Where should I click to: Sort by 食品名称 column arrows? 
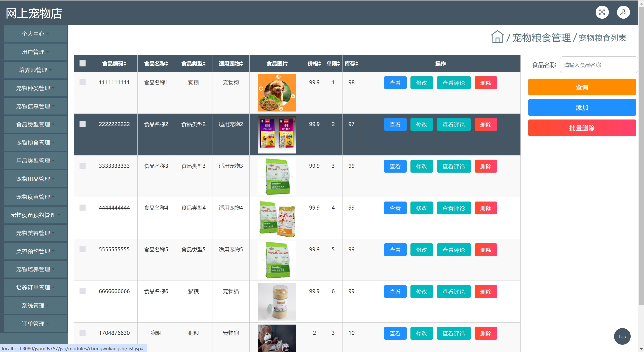[167, 64]
